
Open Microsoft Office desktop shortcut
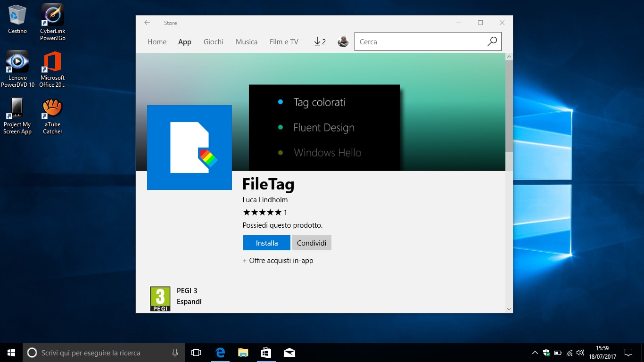52,69
